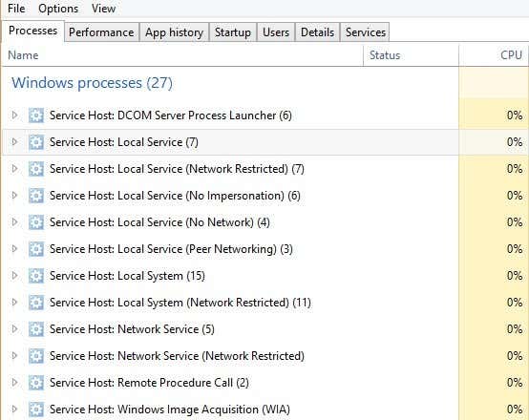Select row Service Host: Local Service (7)
The image size is (529, 420).
264,142
